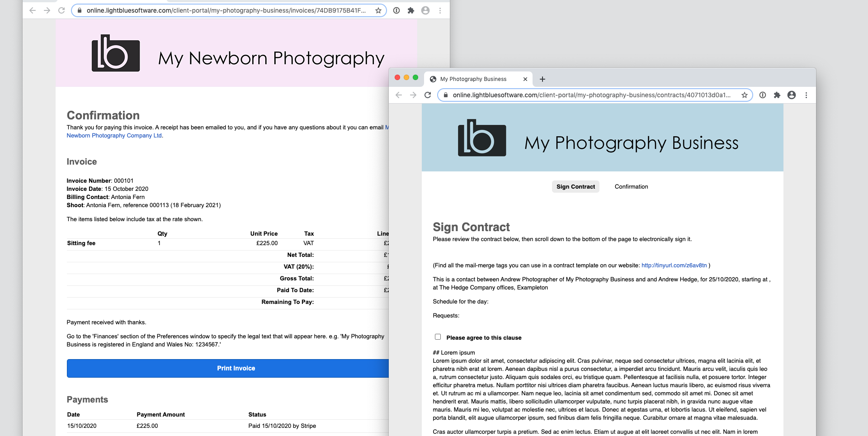Open the Chrome three-dot menu in the contract window
Image resolution: width=868 pixels, height=436 pixels.
806,95
